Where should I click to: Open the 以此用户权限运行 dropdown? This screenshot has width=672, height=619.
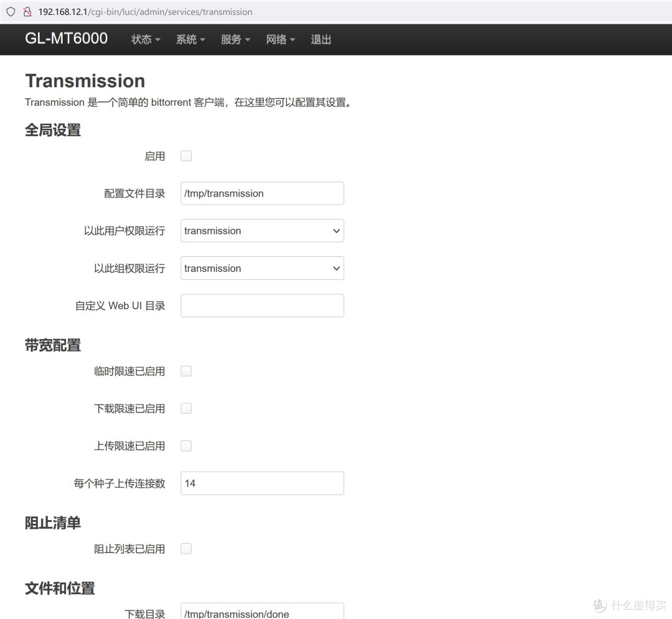click(x=262, y=231)
